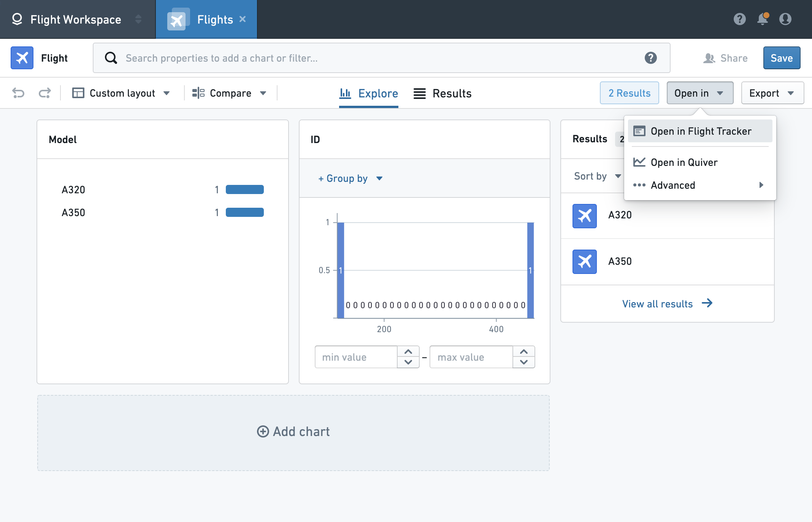Focus the search properties input field
Screen dimensions: 812x522
[x=381, y=58]
